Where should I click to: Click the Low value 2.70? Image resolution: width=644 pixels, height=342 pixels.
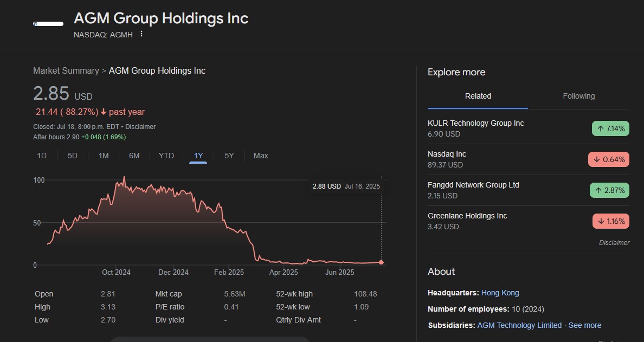coord(108,320)
